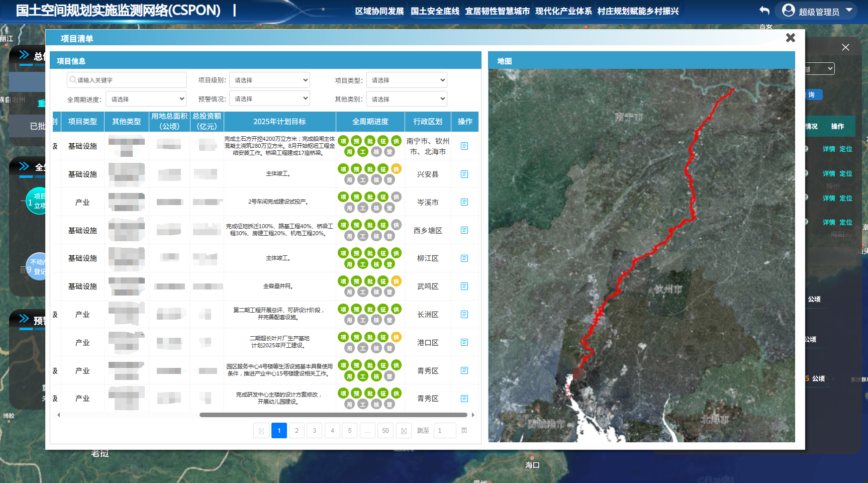Close the 项目清单 dialog
The height and width of the screenshot is (483, 868).
point(790,38)
